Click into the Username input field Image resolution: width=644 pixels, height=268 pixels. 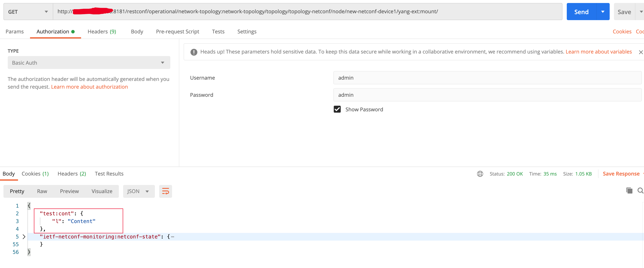click(487, 78)
